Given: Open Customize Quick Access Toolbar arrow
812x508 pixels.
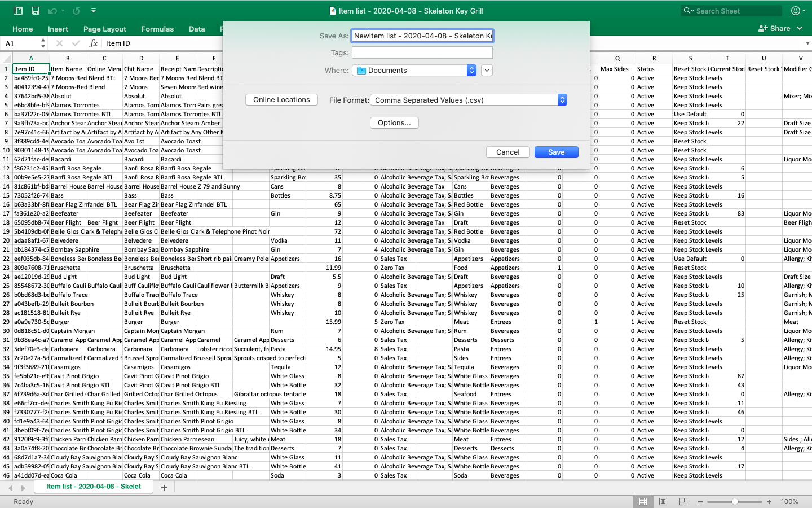Looking at the screenshot, I should click(94, 11).
